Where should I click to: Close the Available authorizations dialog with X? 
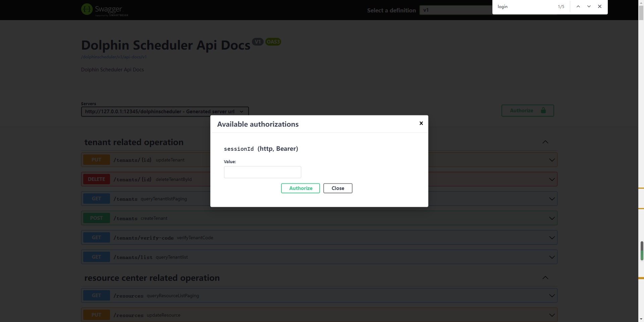pyautogui.click(x=421, y=123)
